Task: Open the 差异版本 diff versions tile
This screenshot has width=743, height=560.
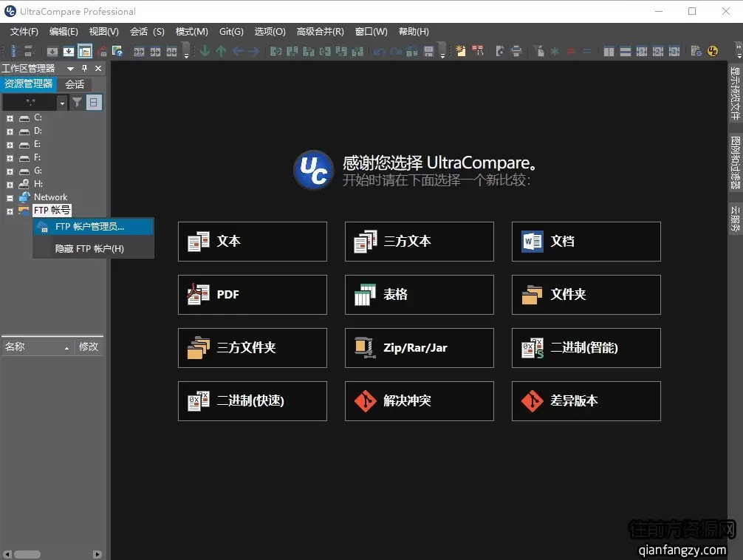Action: (586, 400)
